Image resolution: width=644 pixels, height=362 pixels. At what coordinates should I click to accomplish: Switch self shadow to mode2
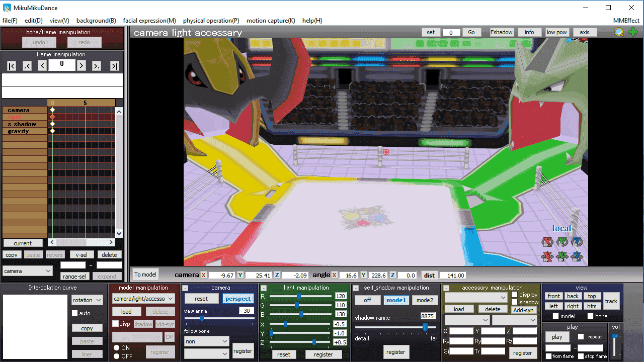point(425,300)
